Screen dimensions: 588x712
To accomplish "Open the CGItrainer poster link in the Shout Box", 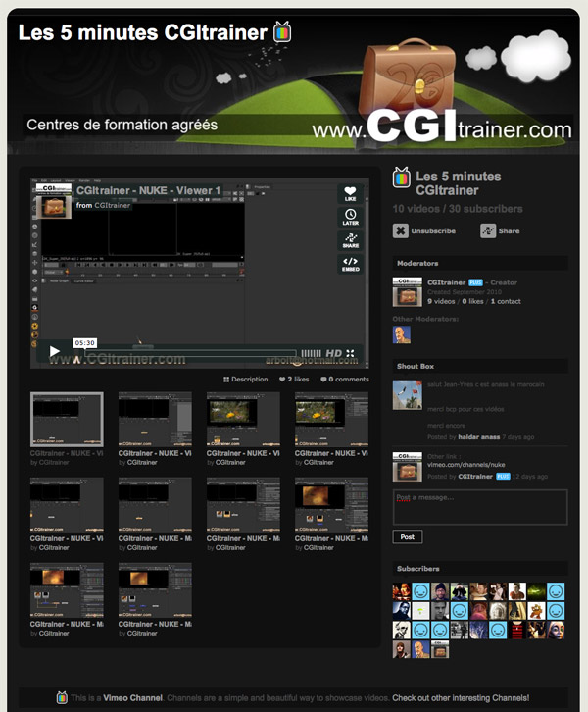I will pos(475,477).
